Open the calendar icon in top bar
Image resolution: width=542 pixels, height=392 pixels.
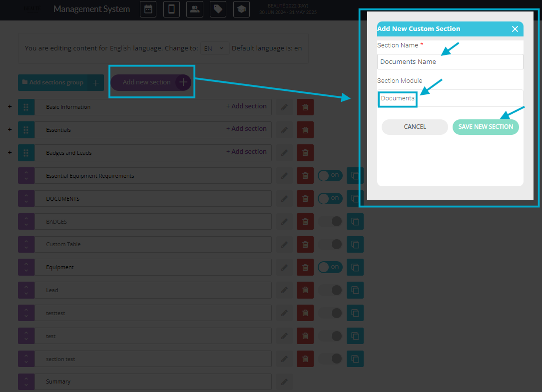click(148, 9)
